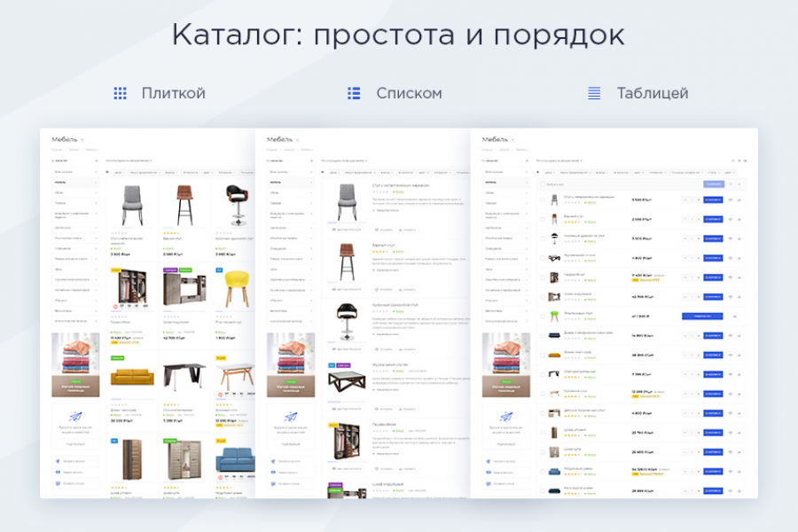Tick the gray chair row checkbox in table
Screen dimensions: 798x532
pyautogui.click(x=543, y=200)
